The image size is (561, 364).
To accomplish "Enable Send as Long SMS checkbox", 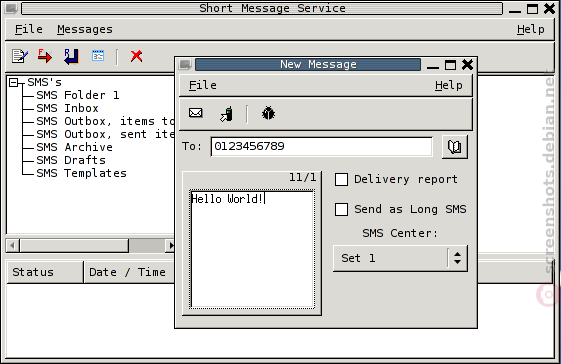I will pyautogui.click(x=341, y=209).
